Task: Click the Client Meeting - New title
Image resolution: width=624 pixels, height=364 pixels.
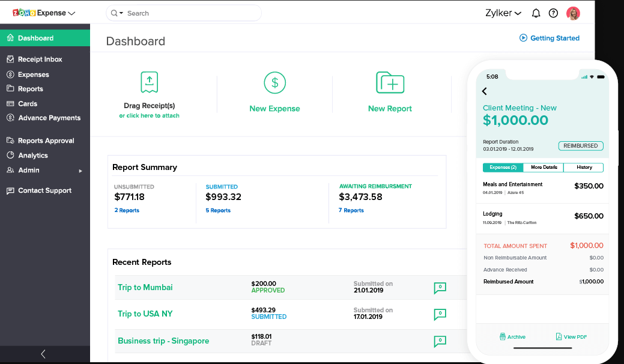Action: (519, 108)
